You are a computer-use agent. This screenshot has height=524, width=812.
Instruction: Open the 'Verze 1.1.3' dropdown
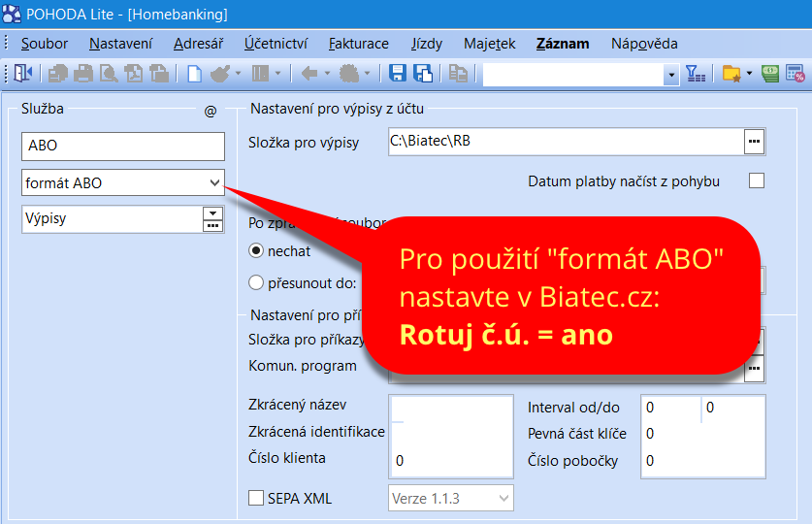503,498
